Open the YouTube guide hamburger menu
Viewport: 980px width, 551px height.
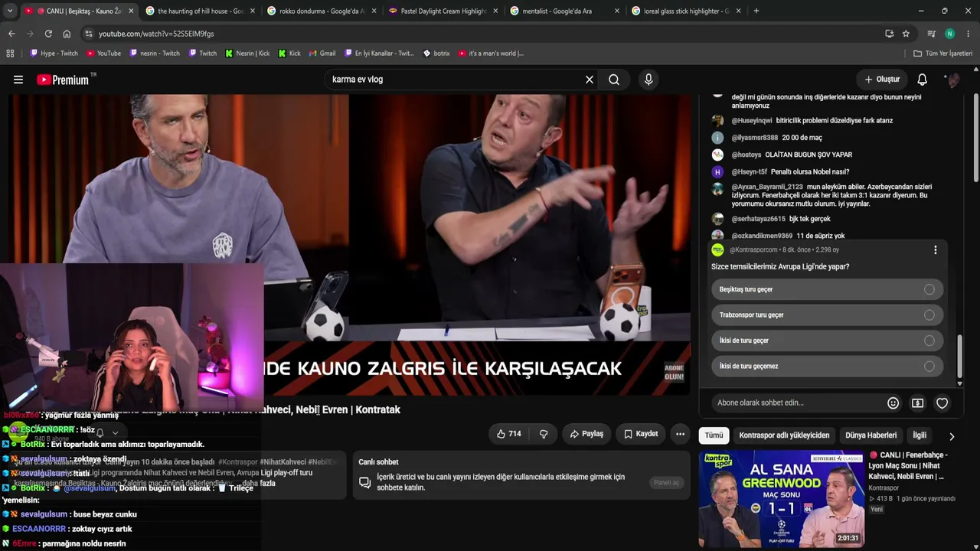[18, 80]
